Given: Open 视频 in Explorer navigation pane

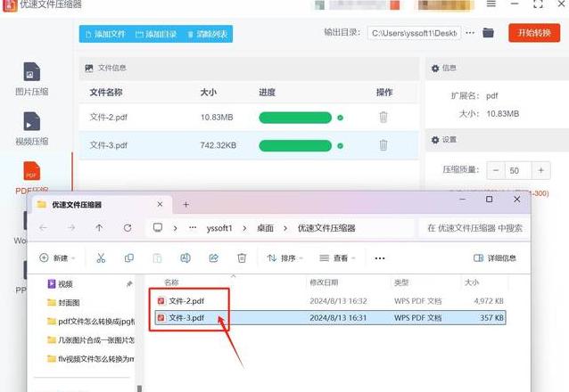Looking at the screenshot, I should (x=61, y=284).
